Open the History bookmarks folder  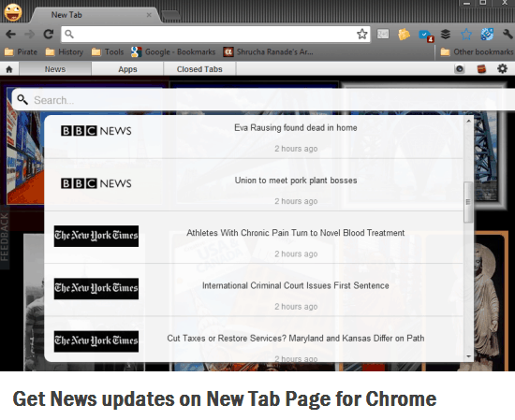click(65, 51)
